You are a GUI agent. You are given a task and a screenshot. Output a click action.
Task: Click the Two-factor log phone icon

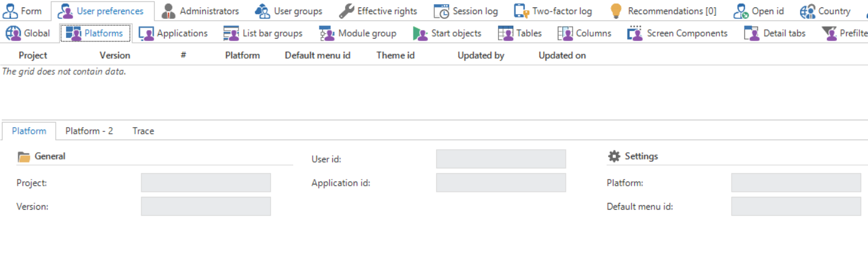coord(521,11)
